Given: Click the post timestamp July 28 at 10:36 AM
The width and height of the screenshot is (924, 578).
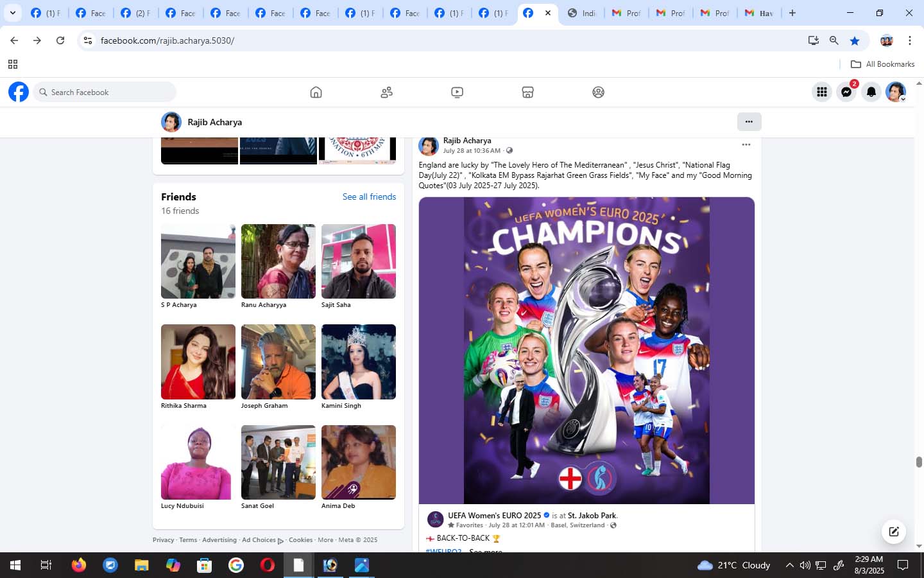Looking at the screenshot, I should click(472, 151).
